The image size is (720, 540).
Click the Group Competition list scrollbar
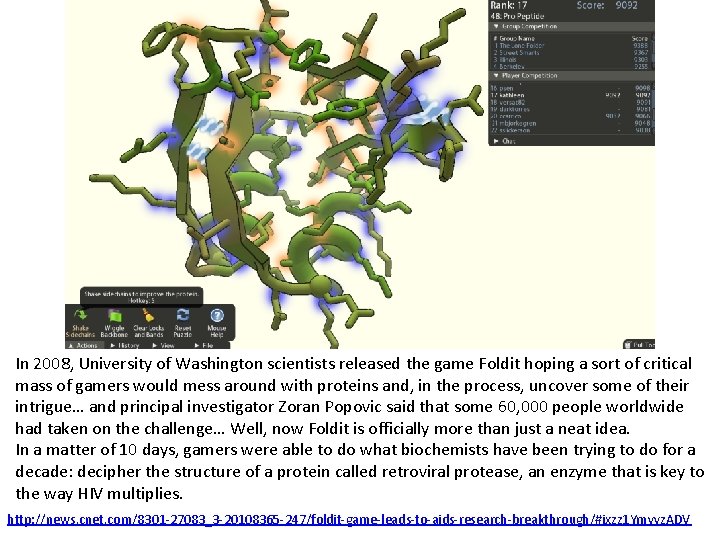(652, 51)
